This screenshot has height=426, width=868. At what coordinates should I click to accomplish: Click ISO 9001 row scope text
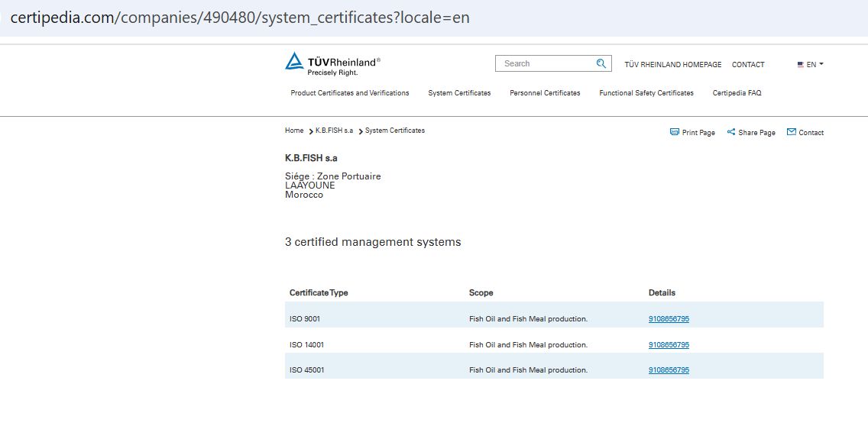coord(528,319)
